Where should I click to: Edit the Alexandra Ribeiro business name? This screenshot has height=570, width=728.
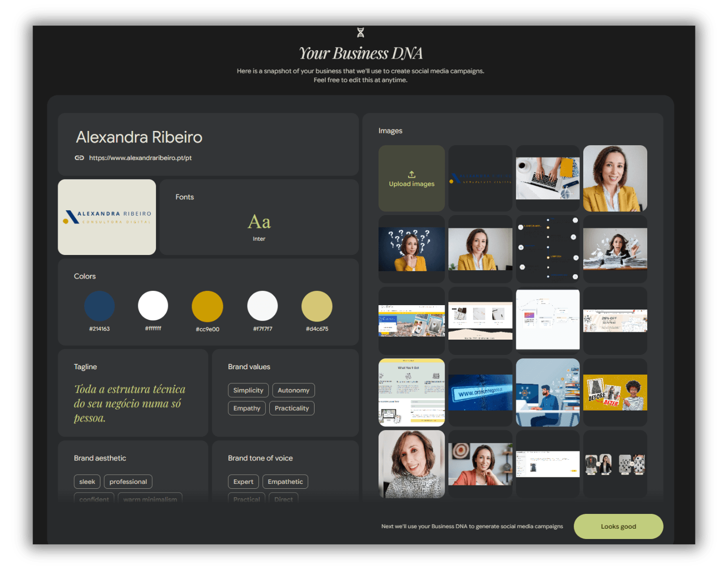(139, 137)
